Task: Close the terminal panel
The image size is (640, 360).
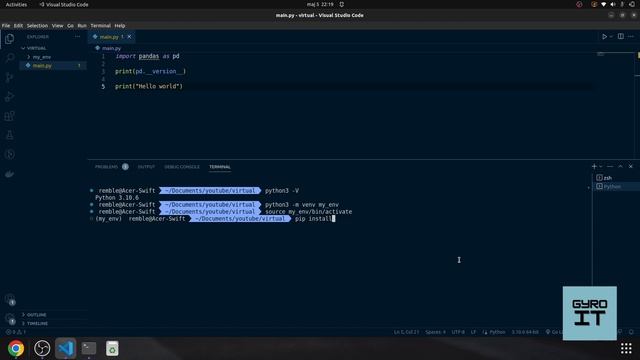Action: [631, 167]
